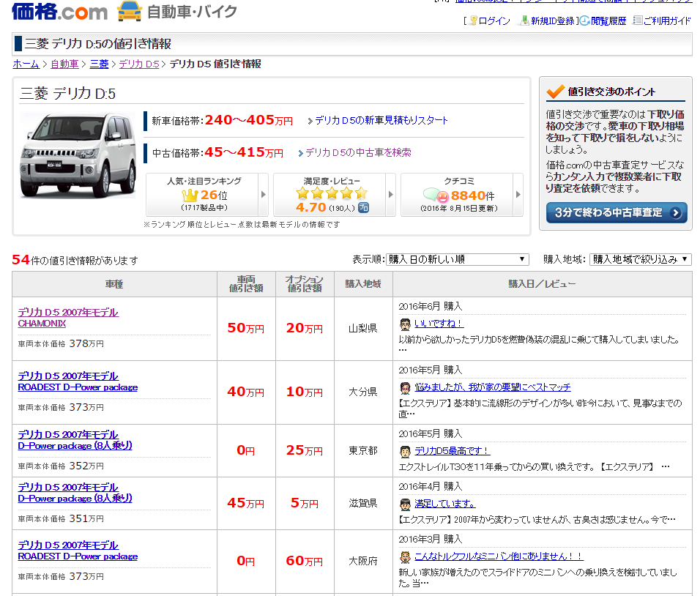Click the 自動車・バイク header category title
The height and width of the screenshot is (596, 700).
[x=193, y=12]
